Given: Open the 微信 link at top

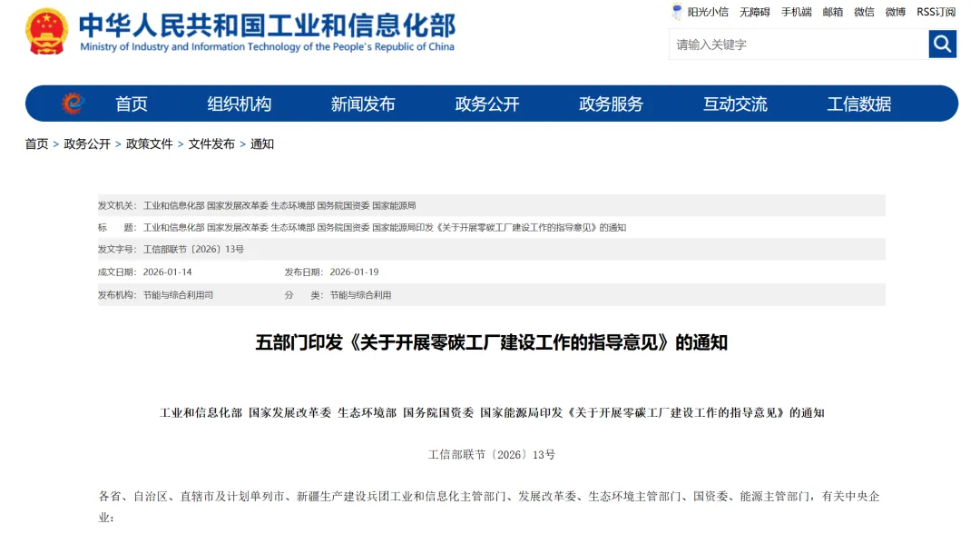Looking at the screenshot, I should click(864, 12).
